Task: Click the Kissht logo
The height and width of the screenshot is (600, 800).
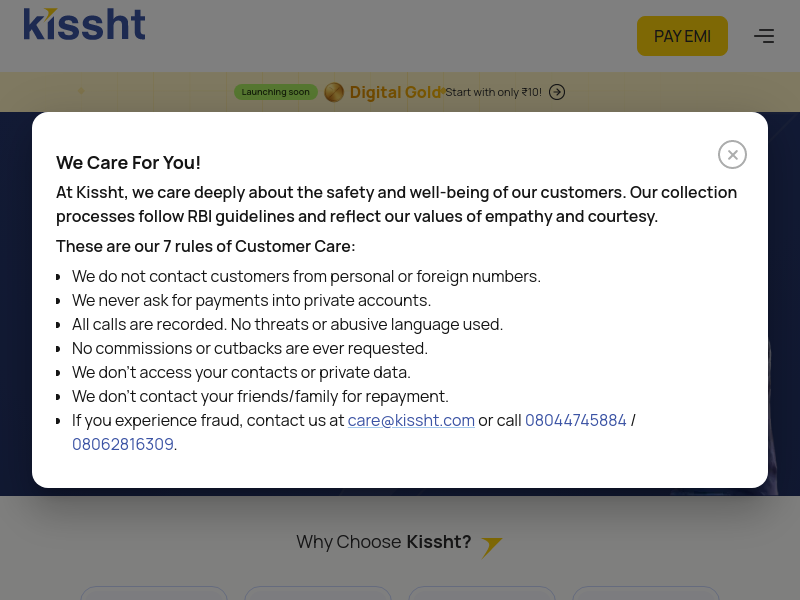Action: click(85, 24)
